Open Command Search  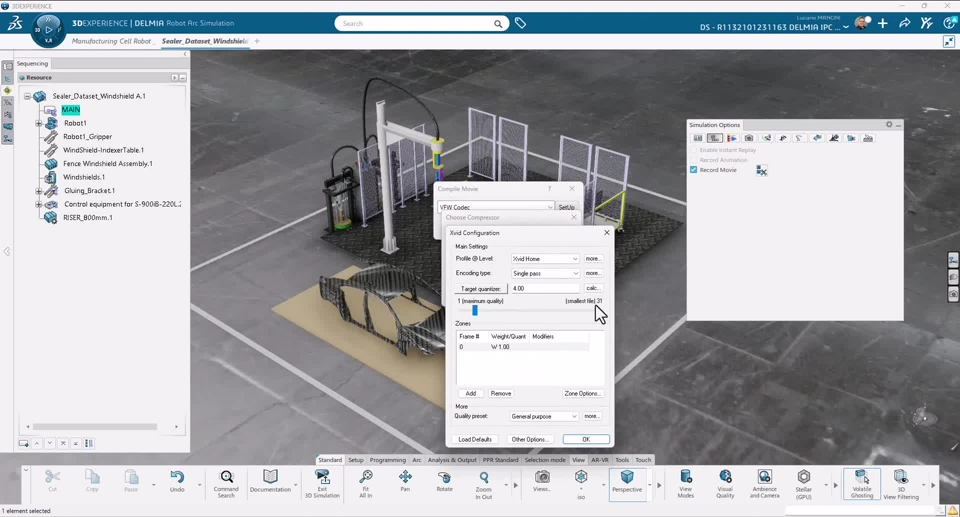point(226,484)
